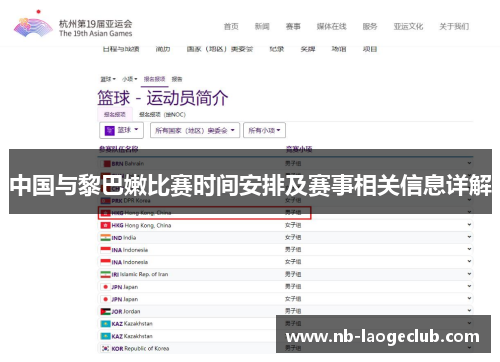Click the first Kazakhstan flag icon
The image size is (500, 362).
point(105,324)
